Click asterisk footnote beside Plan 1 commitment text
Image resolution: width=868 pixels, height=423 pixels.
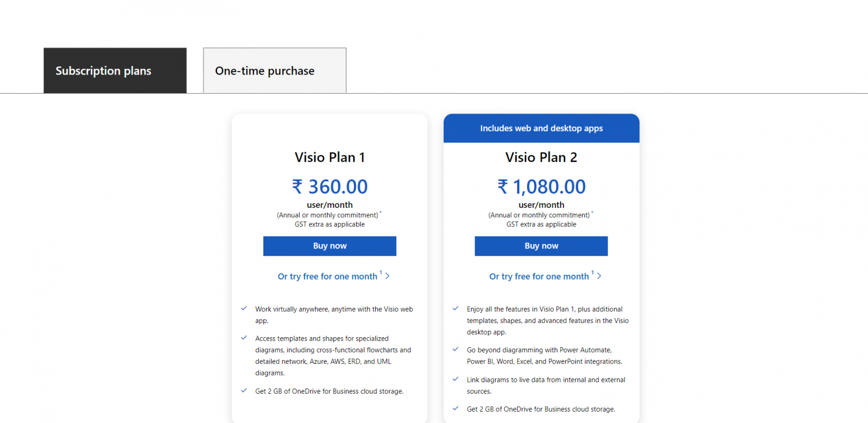(380, 213)
